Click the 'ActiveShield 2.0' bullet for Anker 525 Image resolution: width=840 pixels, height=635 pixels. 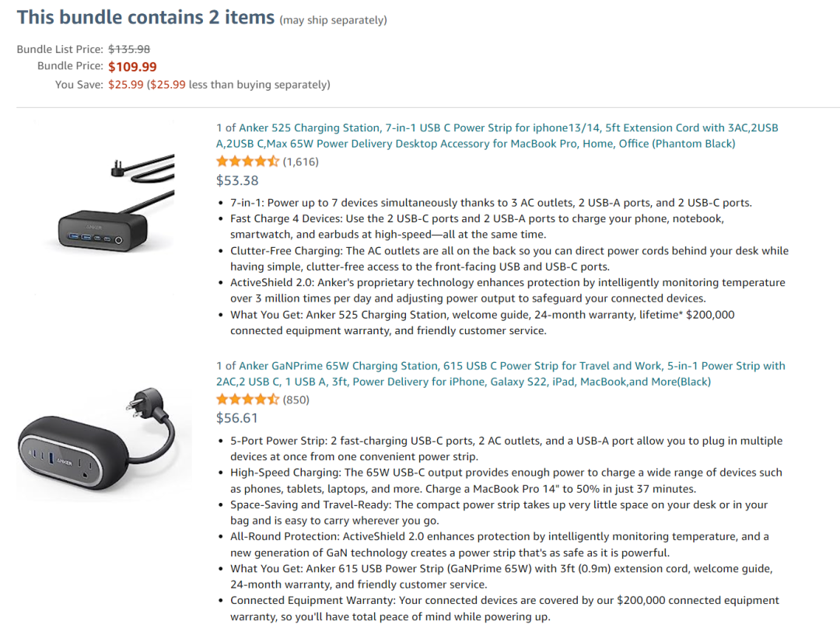[x=508, y=290]
